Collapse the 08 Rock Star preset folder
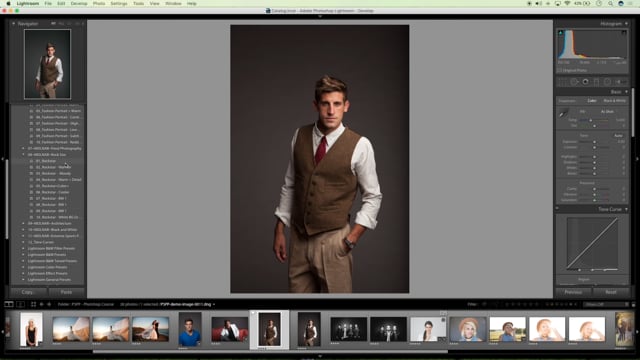Image resolution: width=640 pixels, height=360 pixels. (23, 155)
